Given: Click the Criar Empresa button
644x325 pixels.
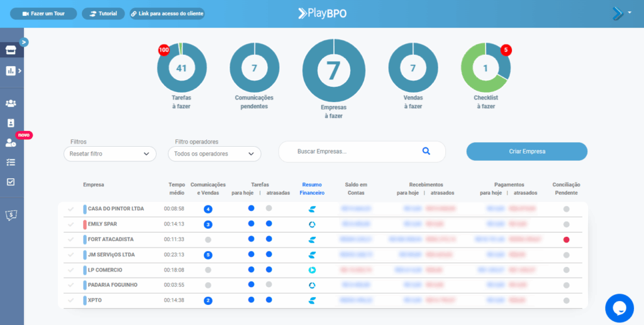Looking at the screenshot, I should click(x=527, y=151).
